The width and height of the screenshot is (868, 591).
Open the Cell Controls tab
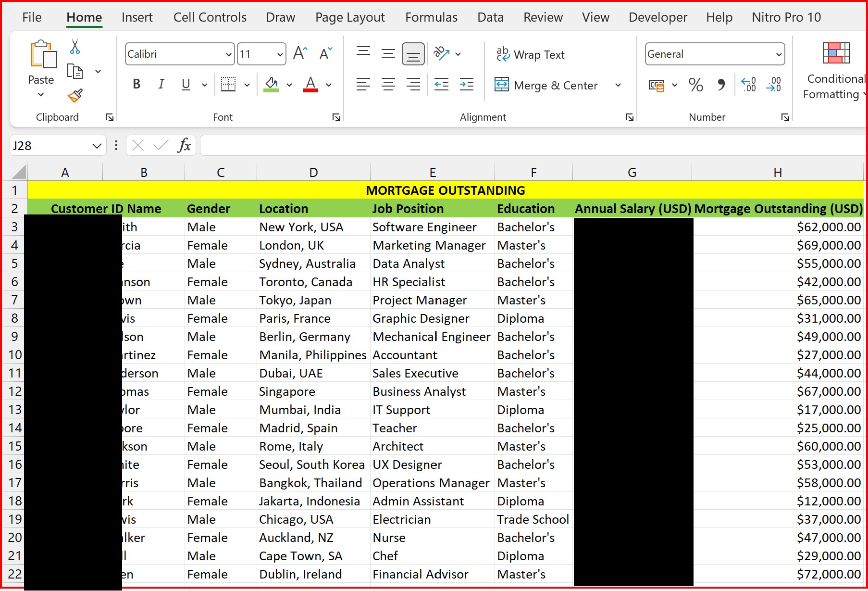pyautogui.click(x=210, y=17)
